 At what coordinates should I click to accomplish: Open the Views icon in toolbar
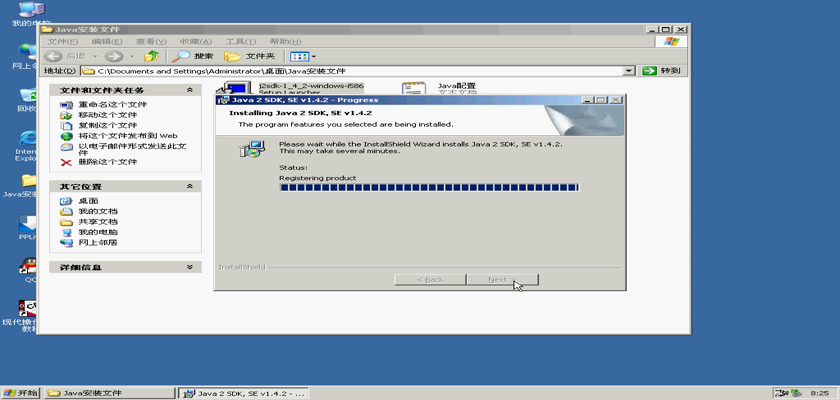[x=299, y=56]
